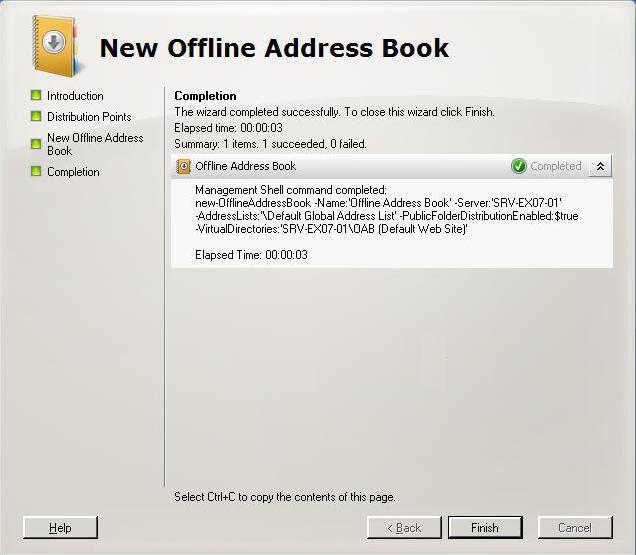636x555 pixels.
Task: Click the green square beside Completion step
Action: (x=36, y=171)
